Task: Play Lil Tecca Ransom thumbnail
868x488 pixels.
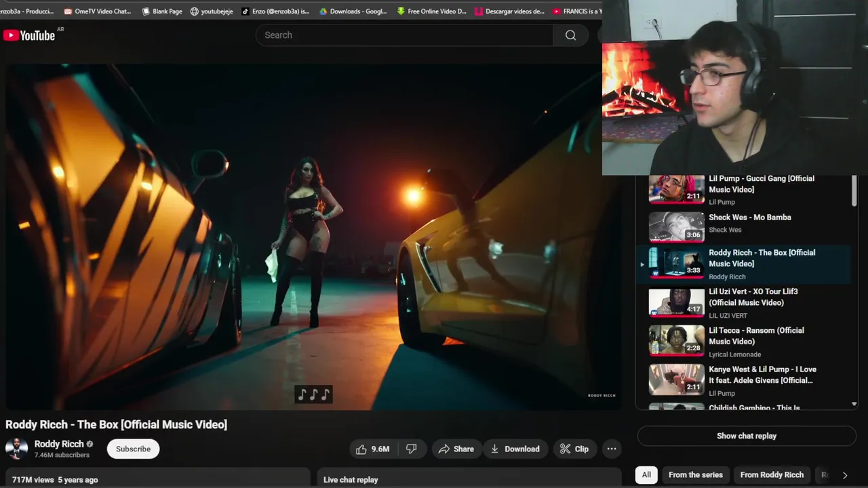Action: pos(677,340)
